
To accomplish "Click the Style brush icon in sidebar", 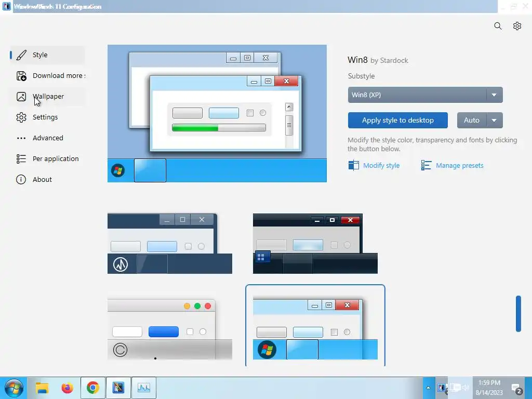I will 21,55.
